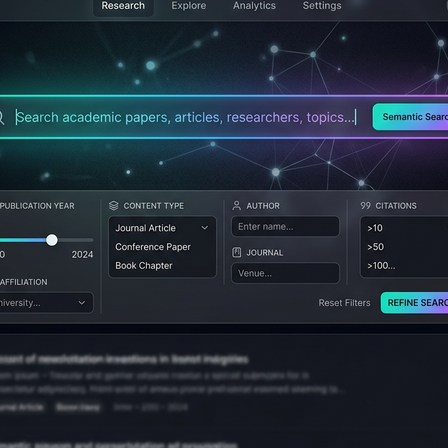Select Journal Article content type

click(x=145, y=228)
